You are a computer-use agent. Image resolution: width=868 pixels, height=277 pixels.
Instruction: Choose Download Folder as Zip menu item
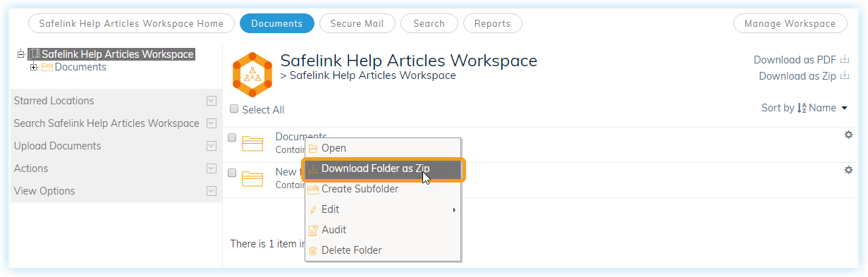point(383,168)
